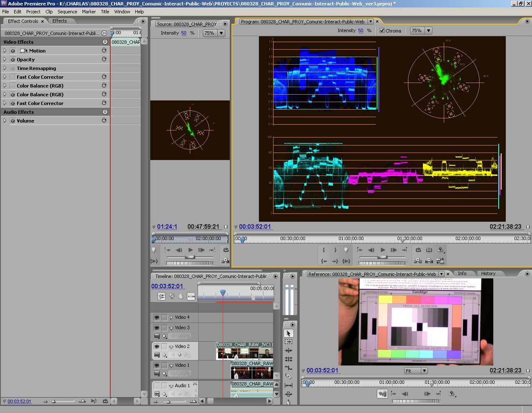Open the Fit dropdown in Reference monitor
This screenshot has height=413, width=532.
tap(415, 370)
